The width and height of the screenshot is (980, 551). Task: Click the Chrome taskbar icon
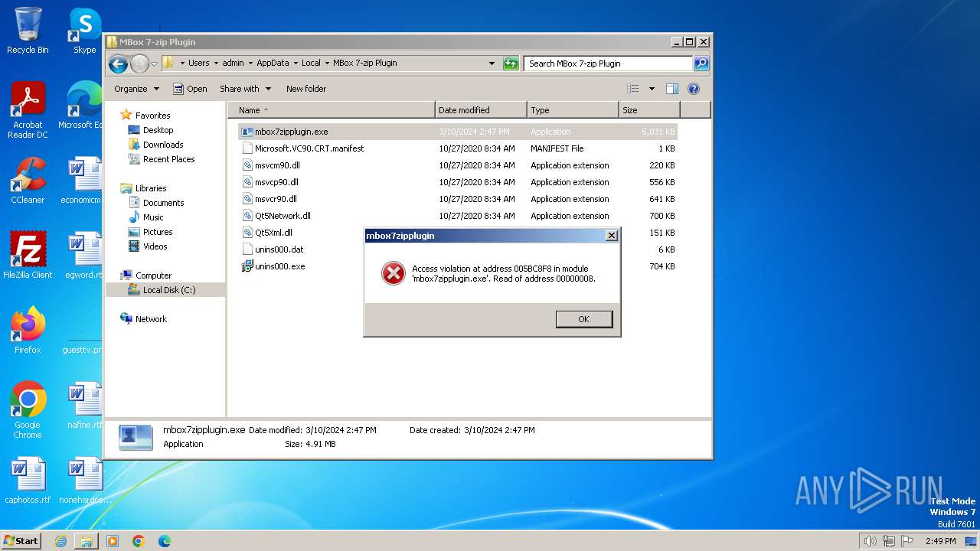[x=139, y=541]
